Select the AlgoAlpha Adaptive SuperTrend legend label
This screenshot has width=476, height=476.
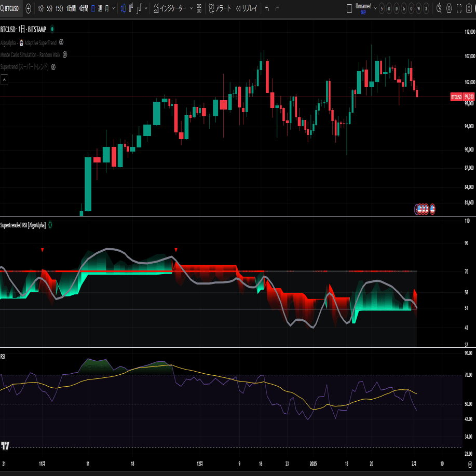(x=29, y=43)
